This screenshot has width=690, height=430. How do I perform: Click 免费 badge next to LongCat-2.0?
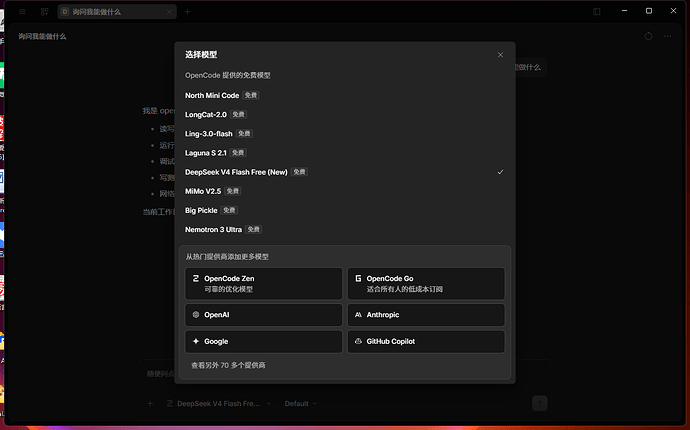pos(239,114)
